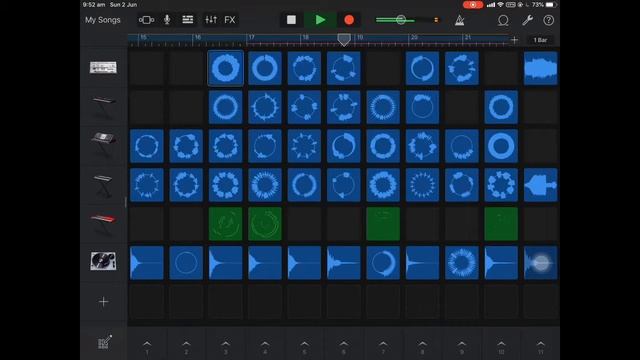Select the turntable track header
Viewport: 640px width, 360px height.
coord(103,262)
